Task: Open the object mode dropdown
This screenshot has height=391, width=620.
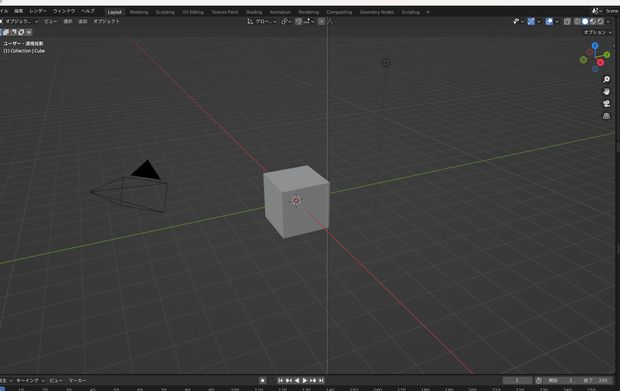Action: point(19,21)
